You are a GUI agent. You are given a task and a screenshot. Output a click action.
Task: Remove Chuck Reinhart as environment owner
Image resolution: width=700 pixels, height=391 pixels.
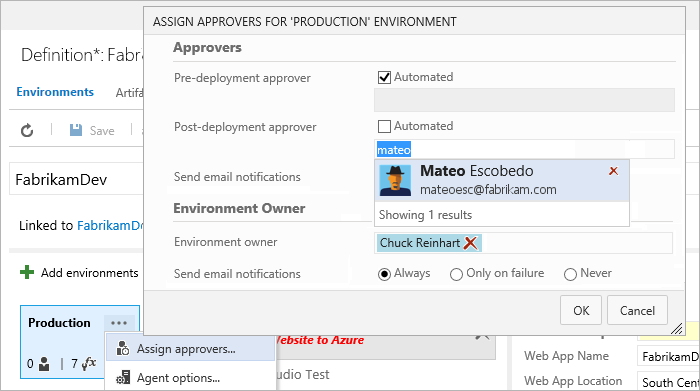[x=470, y=243]
